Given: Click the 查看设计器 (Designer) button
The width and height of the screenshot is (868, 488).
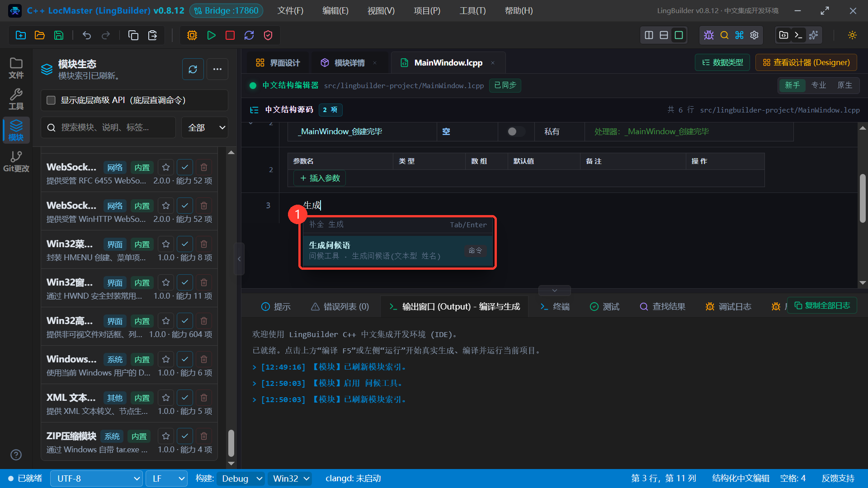Looking at the screenshot, I should [x=807, y=62].
